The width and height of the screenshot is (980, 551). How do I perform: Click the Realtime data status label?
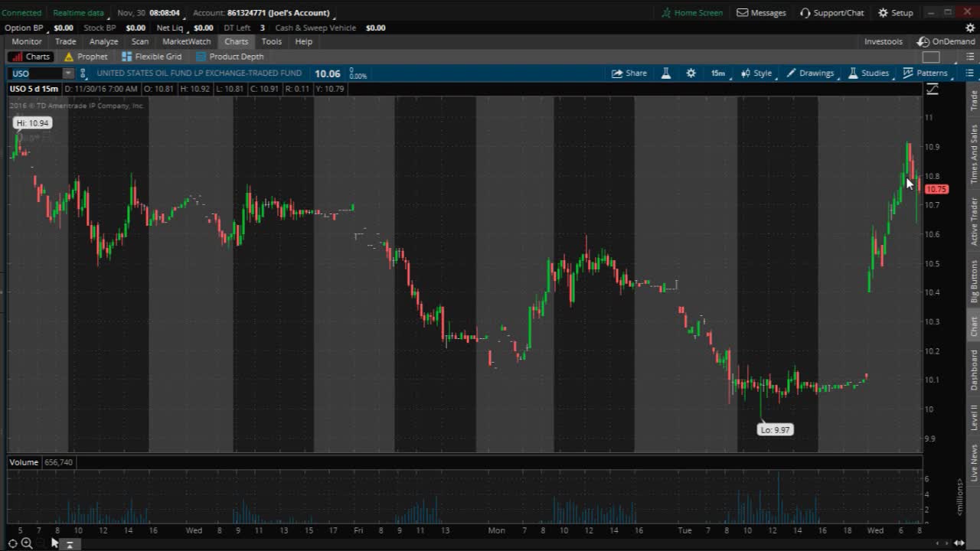click(78, 13)
